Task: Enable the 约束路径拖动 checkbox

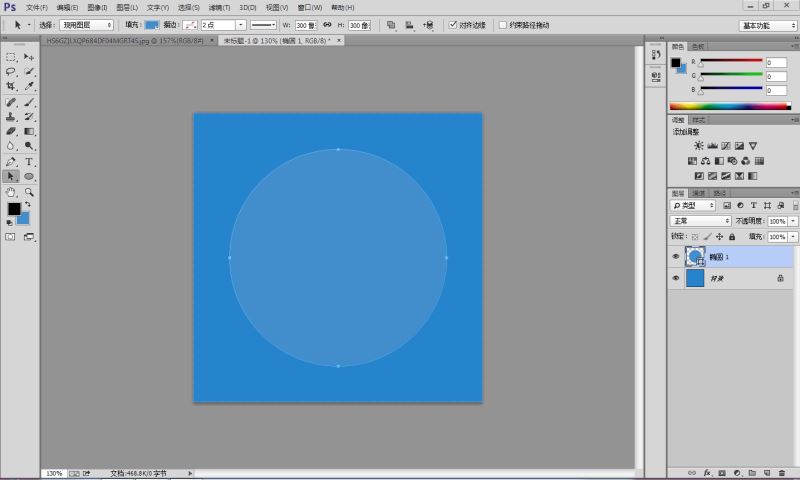Action: (x=503, y=25)
